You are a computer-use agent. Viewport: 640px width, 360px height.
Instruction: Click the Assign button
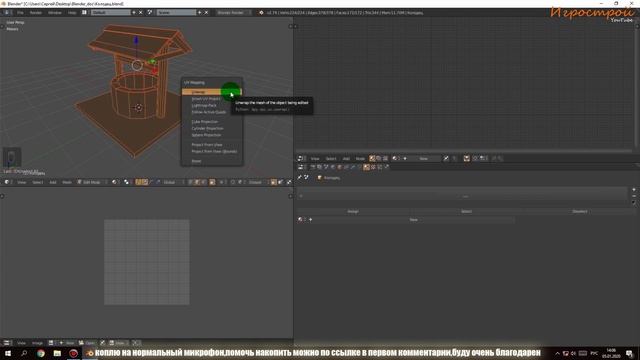click(353, 211)
